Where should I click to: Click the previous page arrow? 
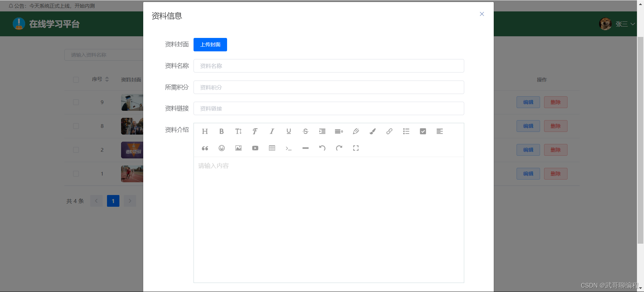click(x=96, y=201)
